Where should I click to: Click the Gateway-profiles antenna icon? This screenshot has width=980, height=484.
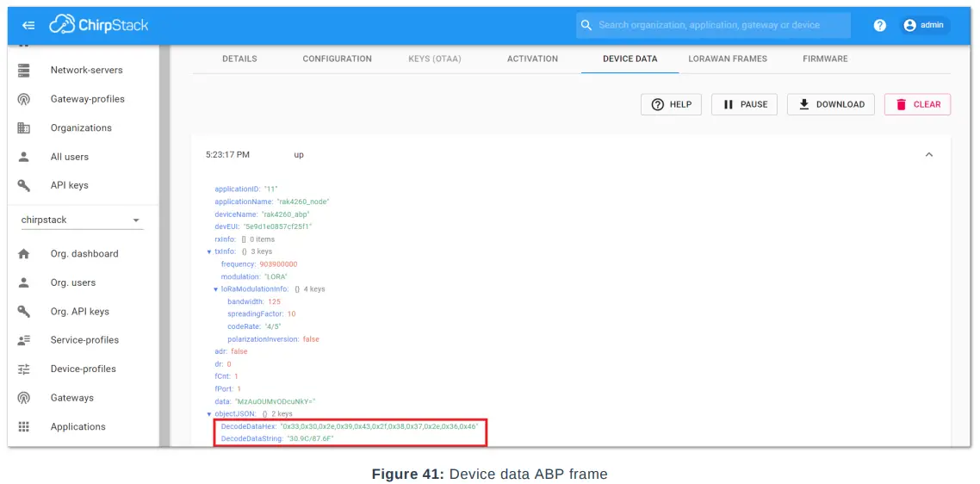click(x=24, y=99)
